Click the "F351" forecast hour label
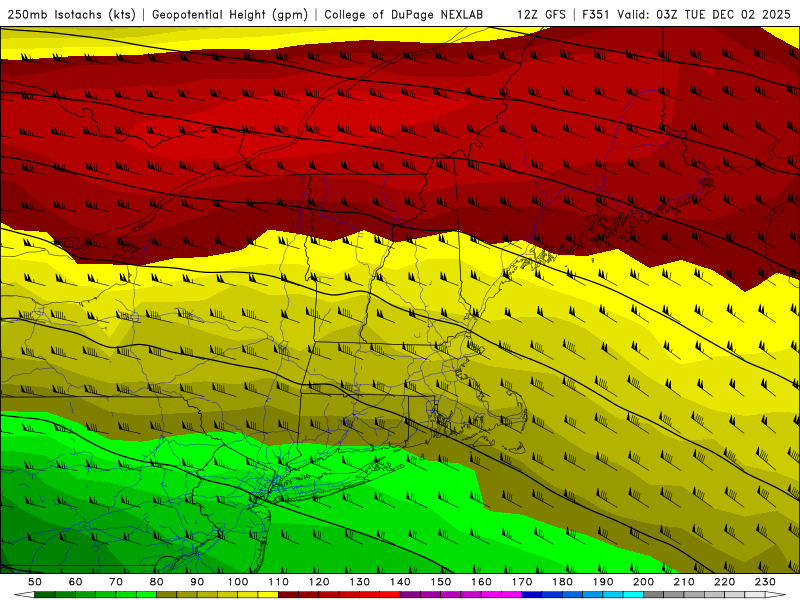Screen dimensions: 800x600 pyautogui.click(x=596, y=14)
